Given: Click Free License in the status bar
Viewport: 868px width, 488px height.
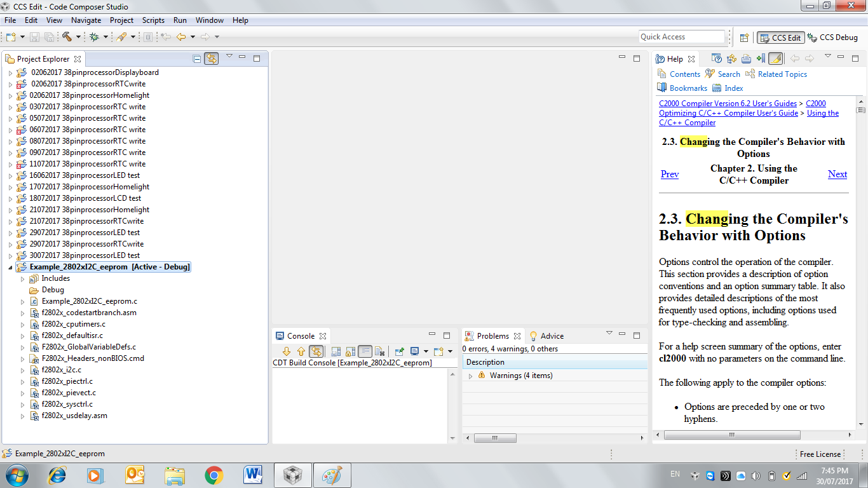Looking at the screenshot, I should pyautogui.click(x=820, y=454).
